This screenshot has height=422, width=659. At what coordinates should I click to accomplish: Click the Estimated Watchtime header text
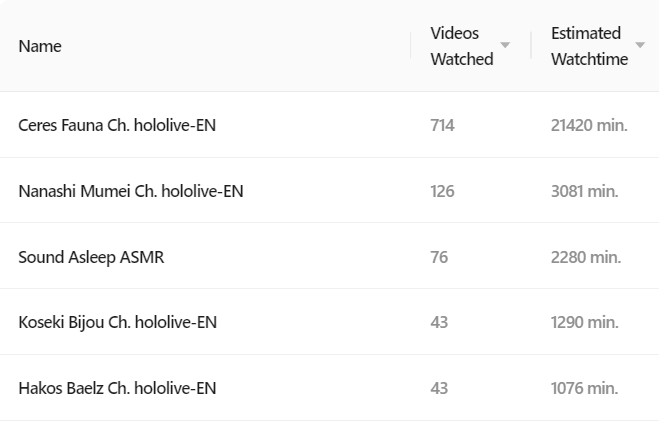coord(590,46)
